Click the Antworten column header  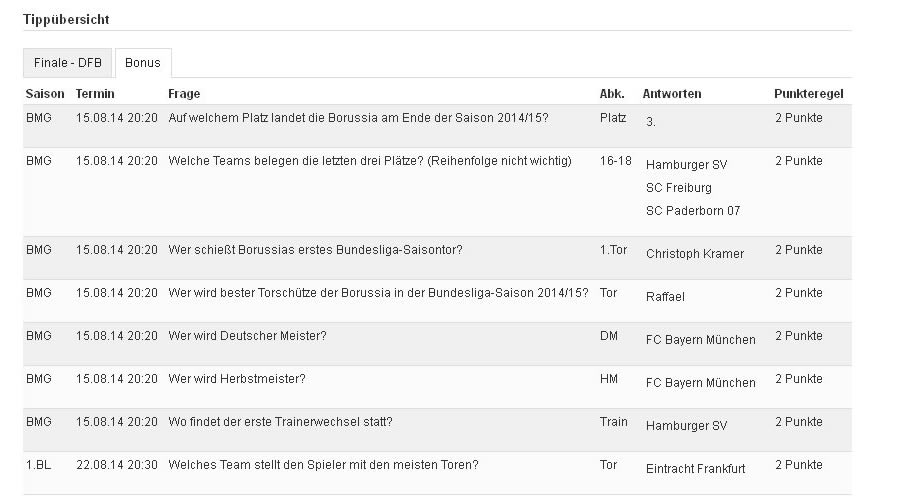672,94
